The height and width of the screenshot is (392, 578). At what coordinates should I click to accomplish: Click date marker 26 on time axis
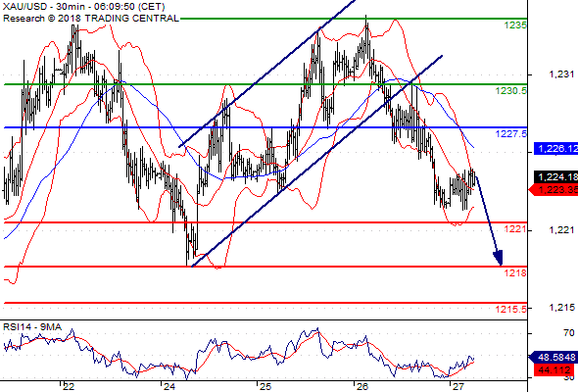(x=361, y=386)
